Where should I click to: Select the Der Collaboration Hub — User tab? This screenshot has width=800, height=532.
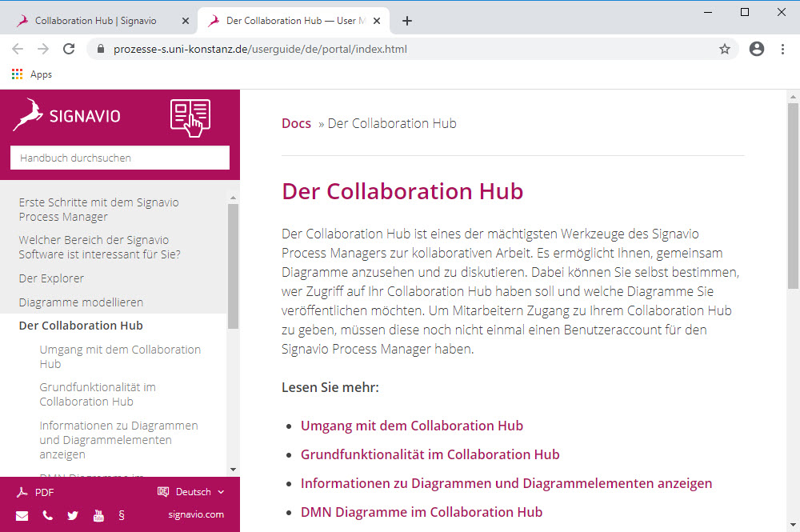[294, 21]
